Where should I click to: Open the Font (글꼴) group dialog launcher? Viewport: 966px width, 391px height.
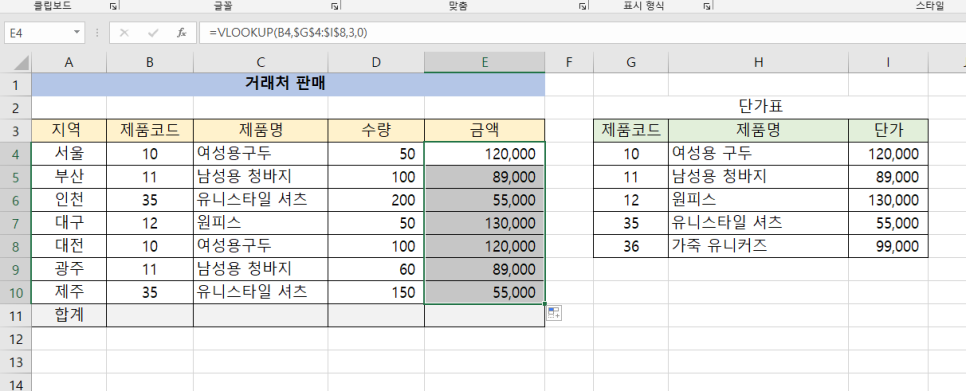[x=334, y=6]
